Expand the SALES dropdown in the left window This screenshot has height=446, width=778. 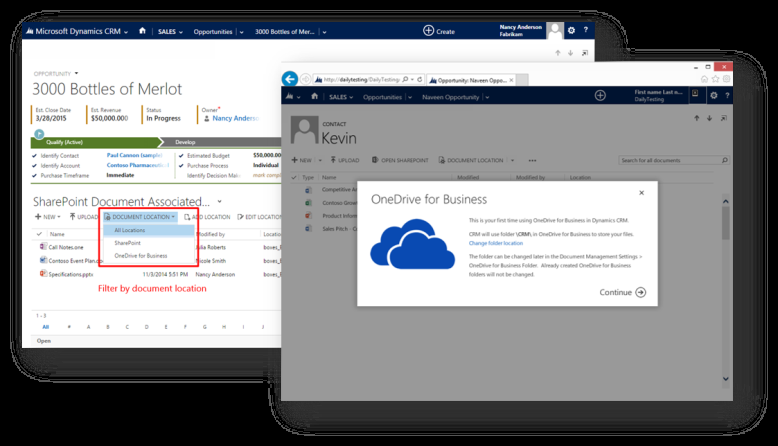click(181, 32)
